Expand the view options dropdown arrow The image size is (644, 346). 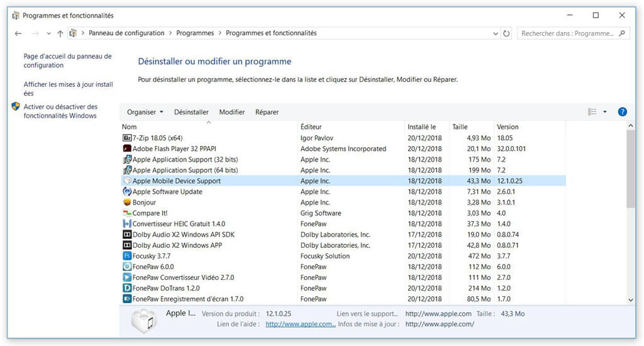[x=604, y=112]
